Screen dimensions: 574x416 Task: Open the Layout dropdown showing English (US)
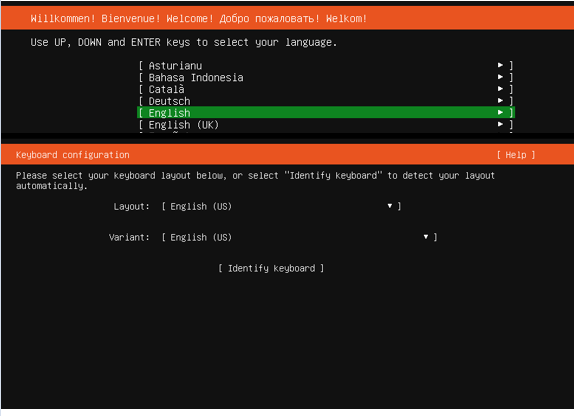(x=281, y=206)
